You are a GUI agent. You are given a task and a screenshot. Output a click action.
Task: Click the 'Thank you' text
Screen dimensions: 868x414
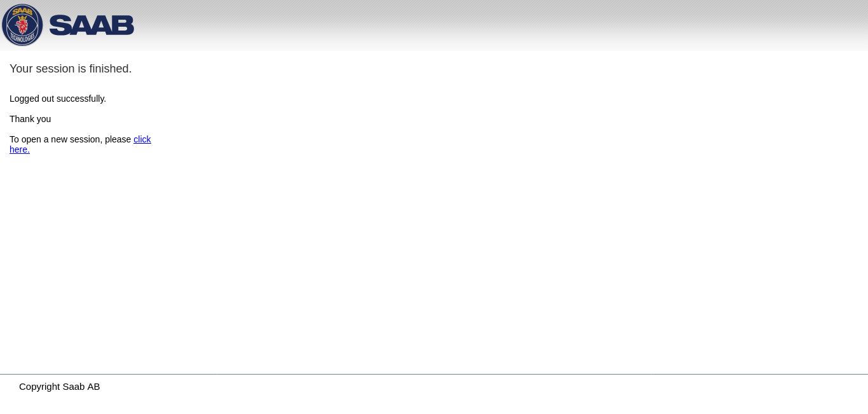(x=31, y=119)
